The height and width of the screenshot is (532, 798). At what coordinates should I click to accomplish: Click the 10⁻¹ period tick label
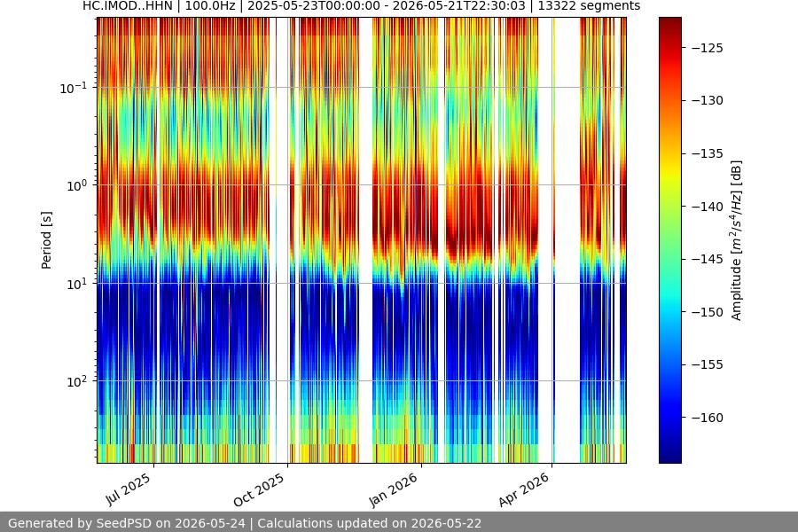tap(73, 88)
